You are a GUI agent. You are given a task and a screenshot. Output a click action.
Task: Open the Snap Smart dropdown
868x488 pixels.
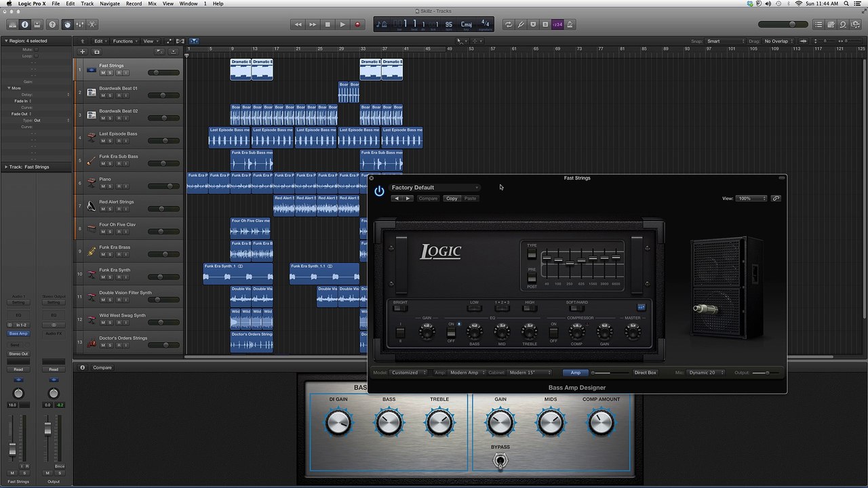coord(724,41)
